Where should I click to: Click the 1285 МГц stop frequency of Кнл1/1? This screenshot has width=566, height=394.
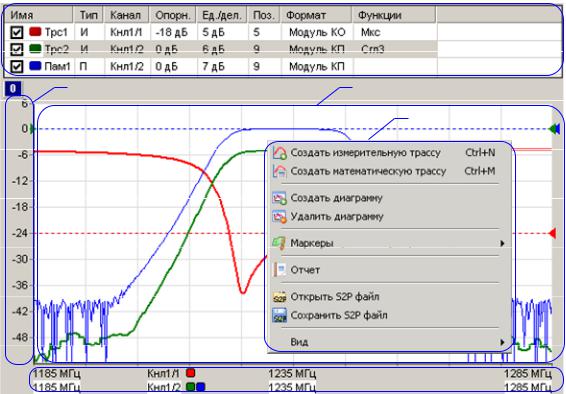click(528, 373)
